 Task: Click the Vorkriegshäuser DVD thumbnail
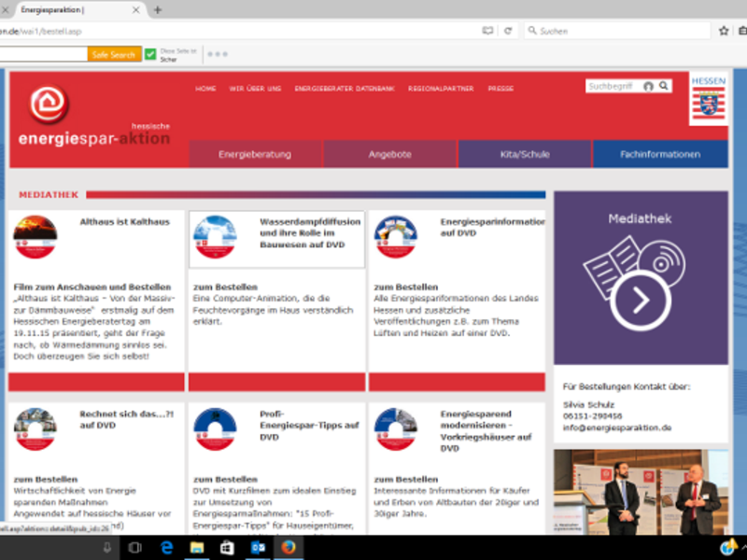tap(396, 429)
